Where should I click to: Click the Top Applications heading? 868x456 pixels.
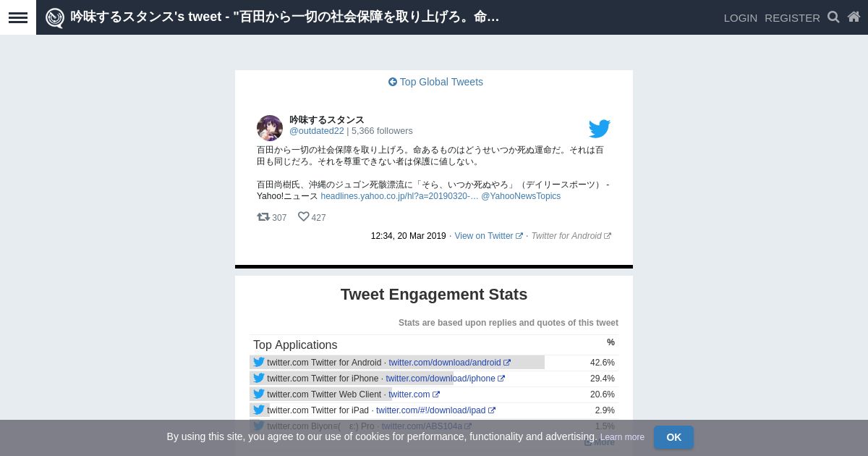(295, 345)
